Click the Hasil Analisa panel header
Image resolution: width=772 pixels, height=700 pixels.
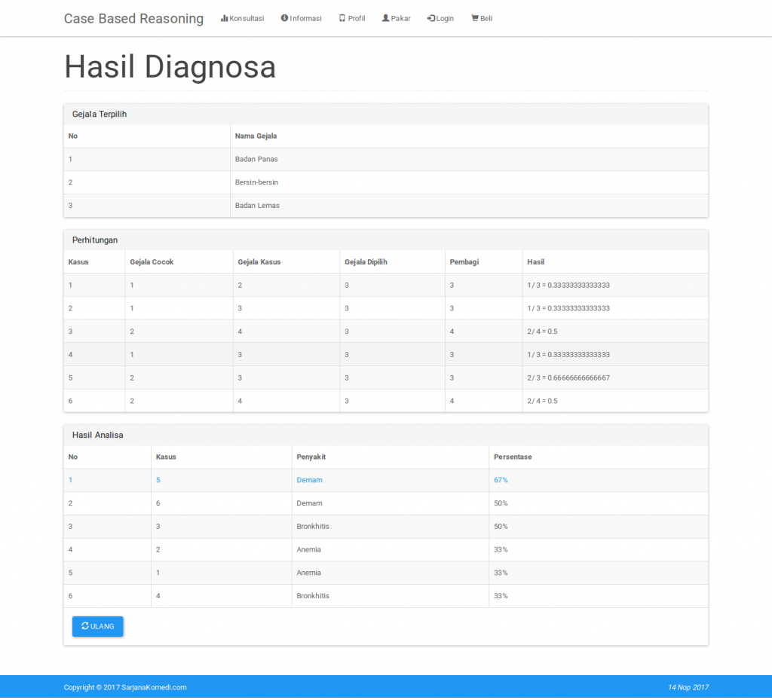[x=385, y=435]
